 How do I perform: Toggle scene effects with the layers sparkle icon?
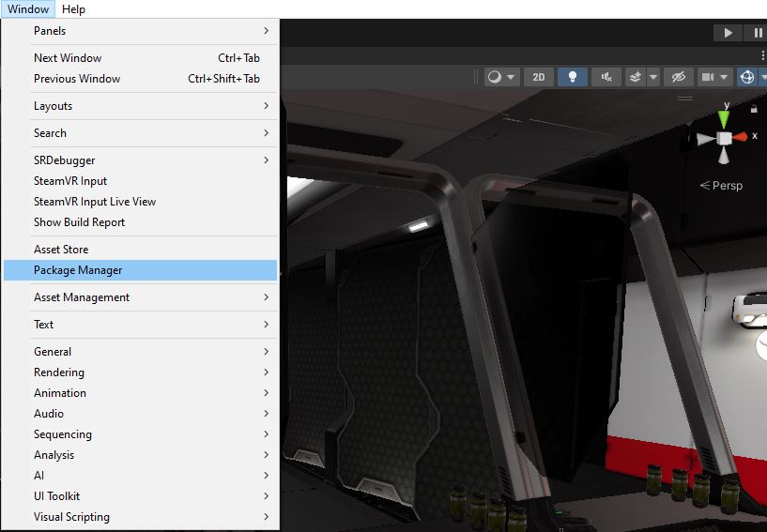coord(636,77)
